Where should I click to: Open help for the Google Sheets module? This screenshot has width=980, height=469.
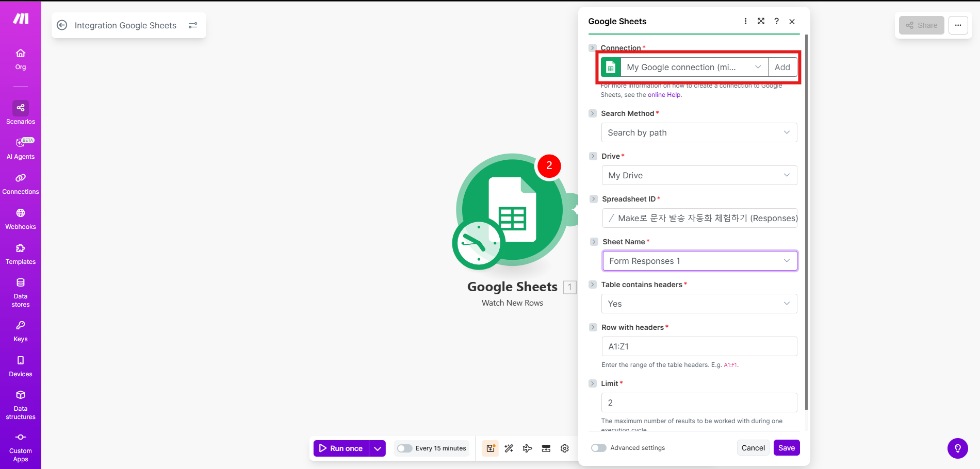click(x=776, y=21)
